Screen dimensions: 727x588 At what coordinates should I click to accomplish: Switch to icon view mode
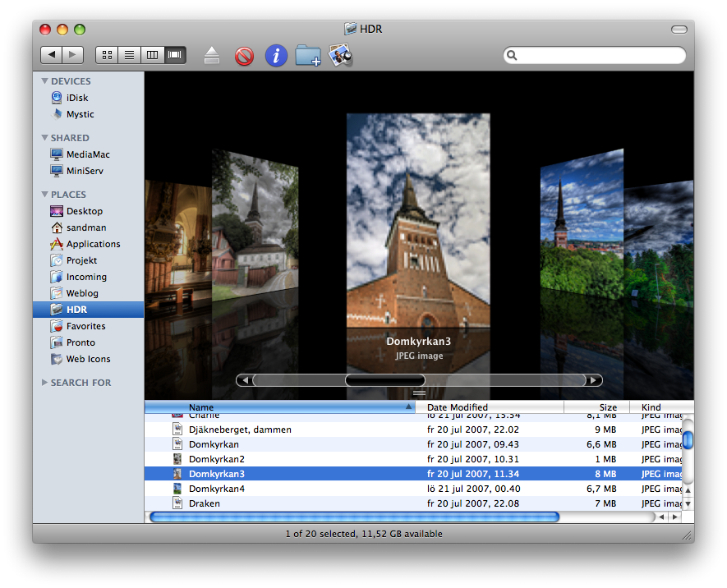point(107,55)
